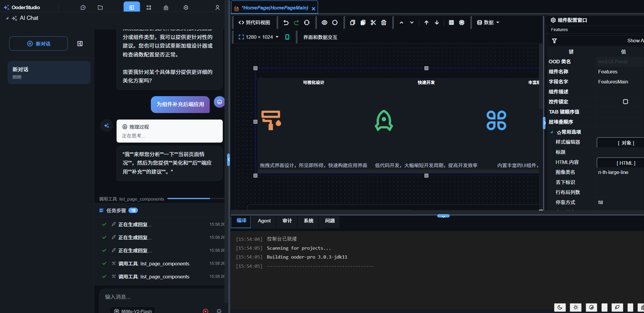
Task: Click the green redo arrow
Action: point(296,22)
